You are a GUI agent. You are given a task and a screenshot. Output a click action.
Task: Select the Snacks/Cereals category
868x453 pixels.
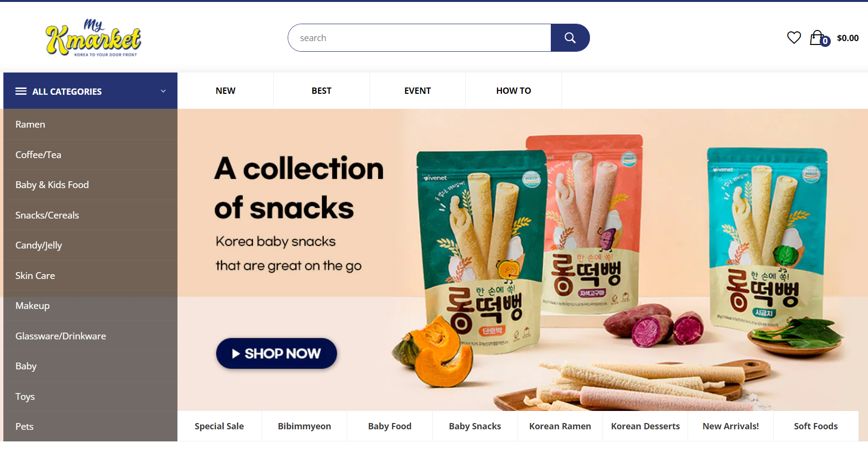point(90,215)
